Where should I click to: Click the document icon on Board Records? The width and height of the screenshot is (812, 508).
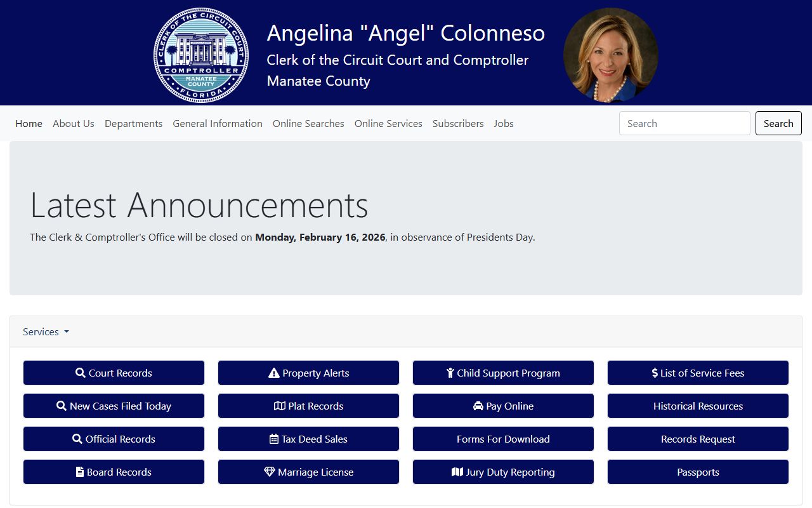(x=80, y=472)
